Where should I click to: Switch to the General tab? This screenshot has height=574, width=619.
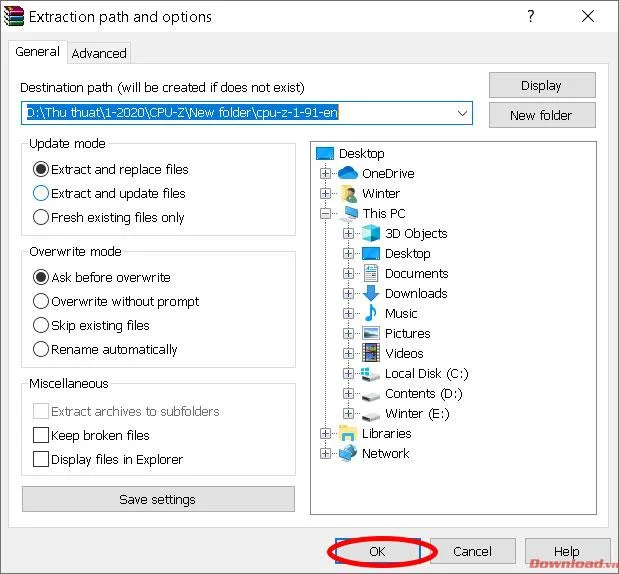click(x=38, y=52)
